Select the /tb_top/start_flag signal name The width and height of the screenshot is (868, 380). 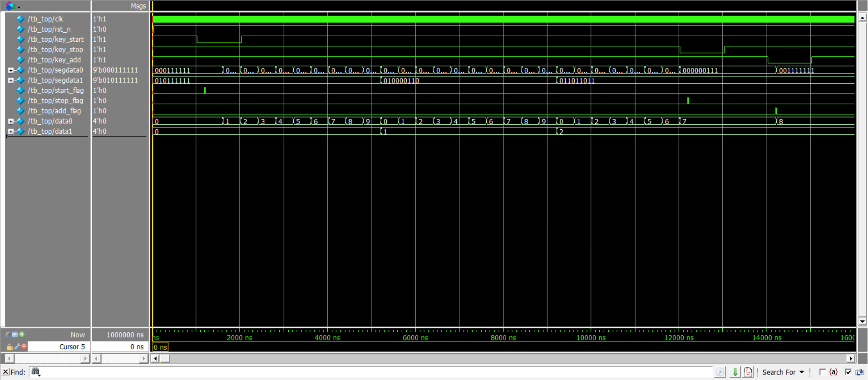pyautogui.click(x=55, y=91)
